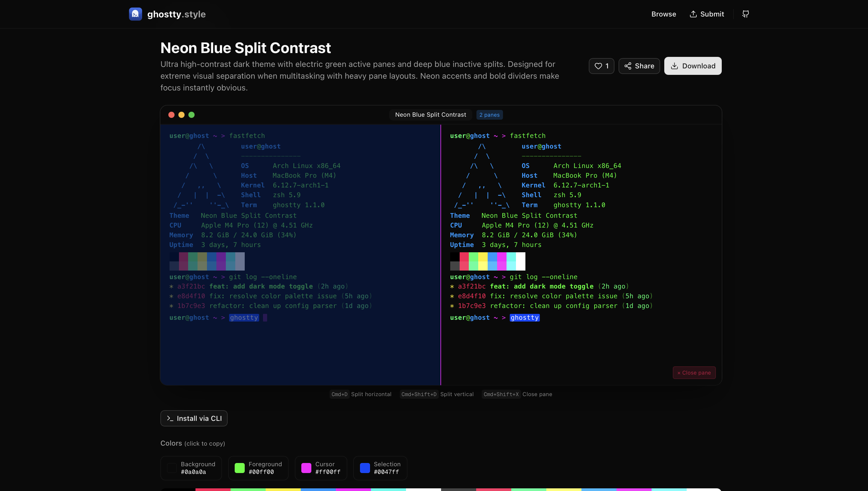Focus the left inactive blue pane

click(300, 351)
